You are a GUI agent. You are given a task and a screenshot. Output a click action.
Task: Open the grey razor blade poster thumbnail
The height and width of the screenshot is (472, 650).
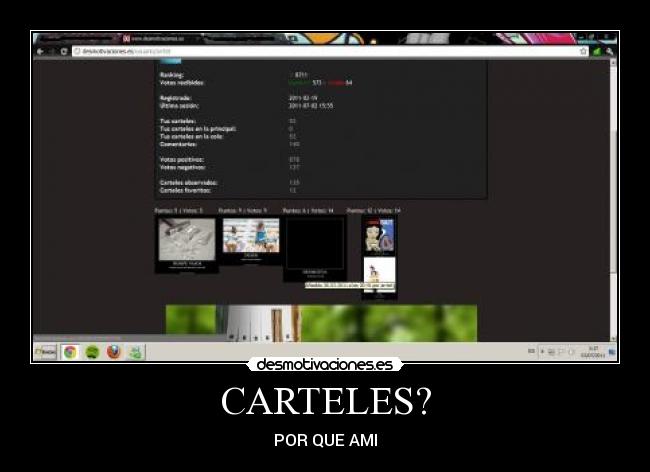click(187, 244)
